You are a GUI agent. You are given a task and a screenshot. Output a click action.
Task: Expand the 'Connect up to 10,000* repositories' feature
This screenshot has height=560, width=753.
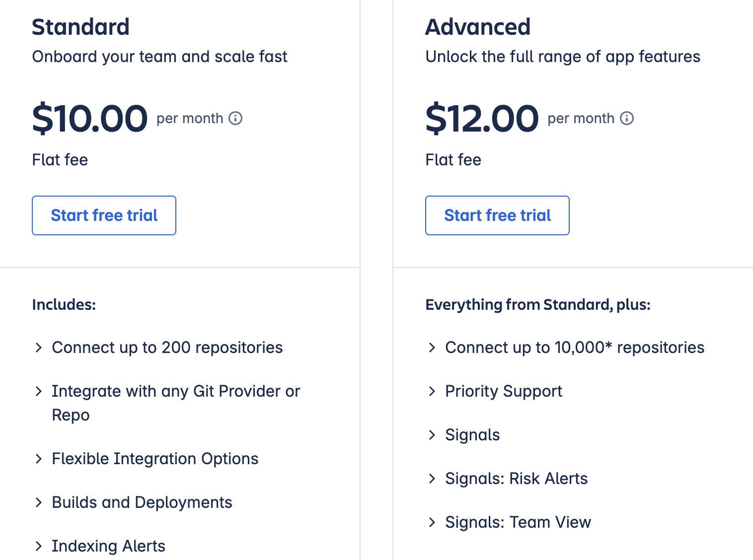click(x=432, y=348)
